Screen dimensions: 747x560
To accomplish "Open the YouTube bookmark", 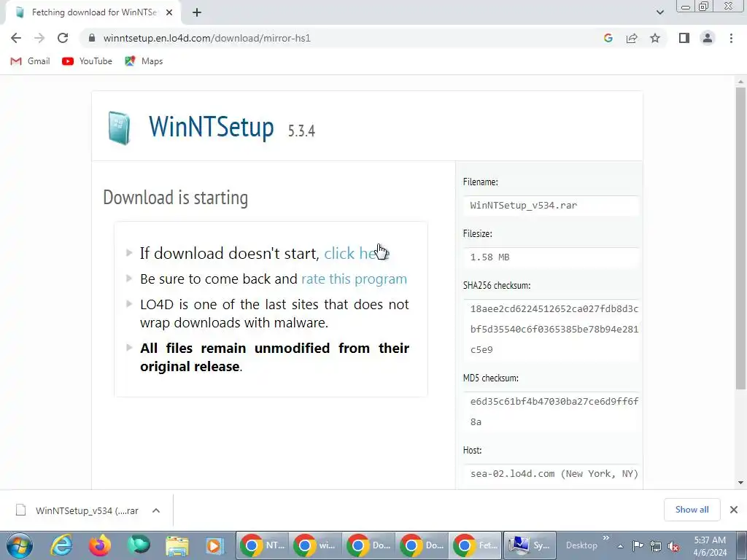I will [x=88, y=61].
